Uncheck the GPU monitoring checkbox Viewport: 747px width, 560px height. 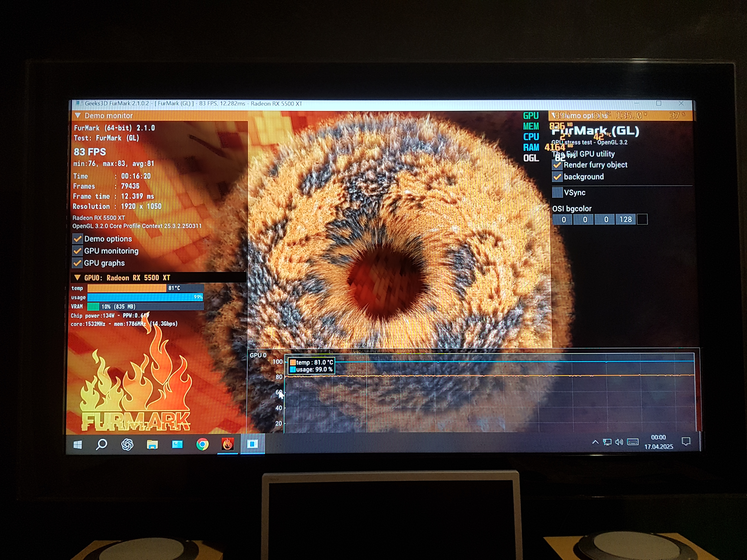(x=77, y=251)
